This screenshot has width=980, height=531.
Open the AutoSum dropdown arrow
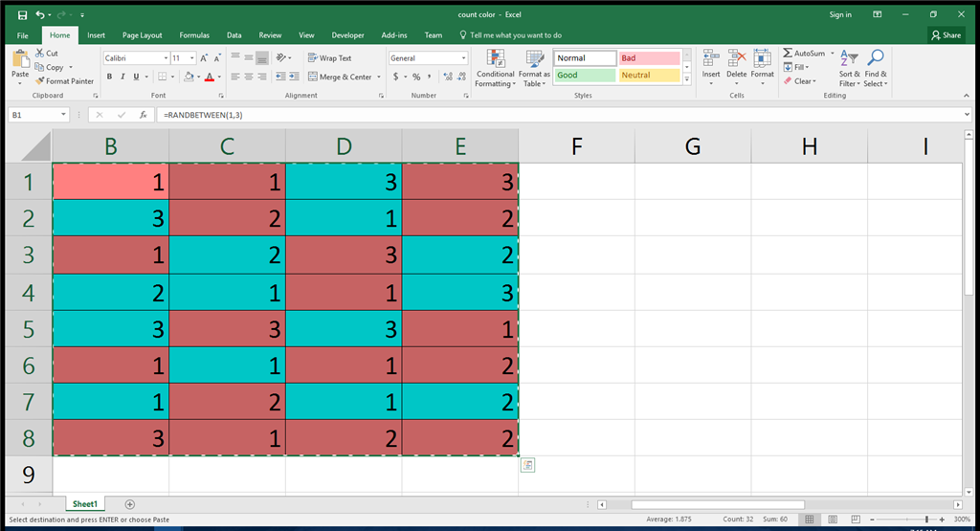(x=833, y=54)
